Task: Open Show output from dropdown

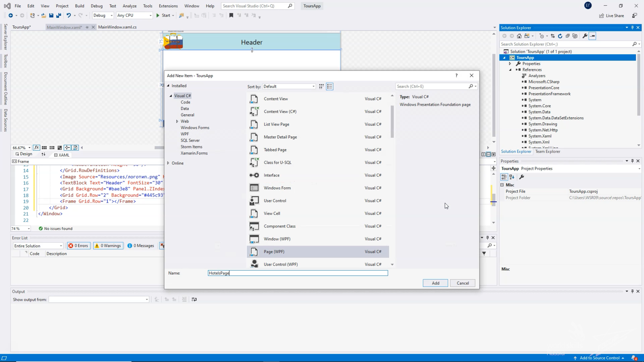Action: tap(99, 300)
